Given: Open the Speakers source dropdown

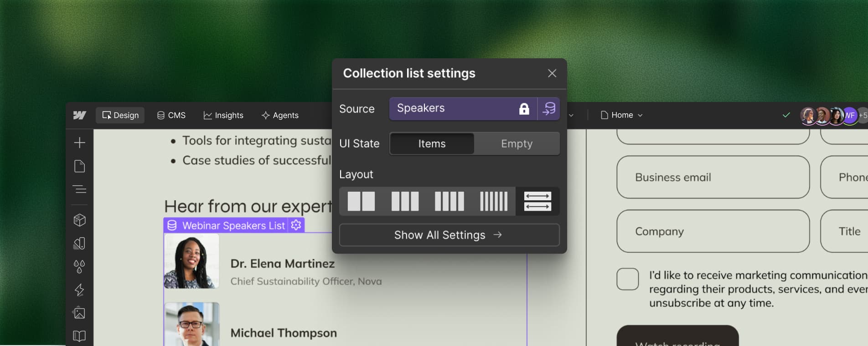Looking at the screenshot, I should click(463, 109).
